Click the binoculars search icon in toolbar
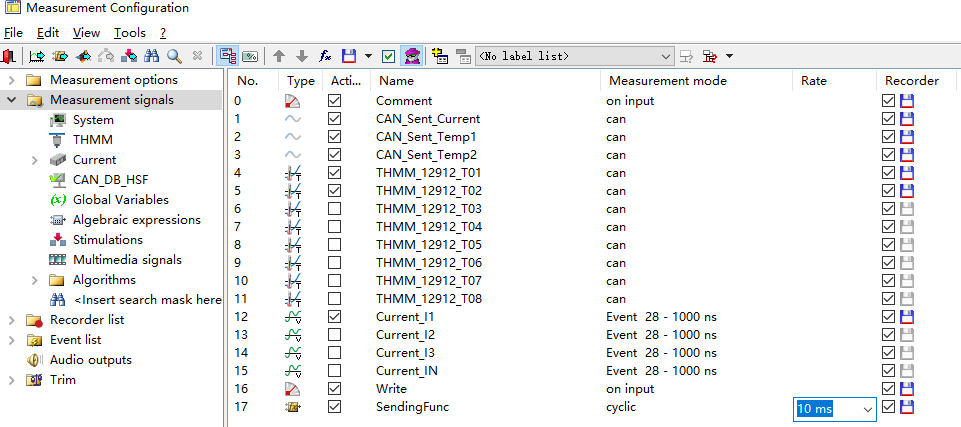 152,56
